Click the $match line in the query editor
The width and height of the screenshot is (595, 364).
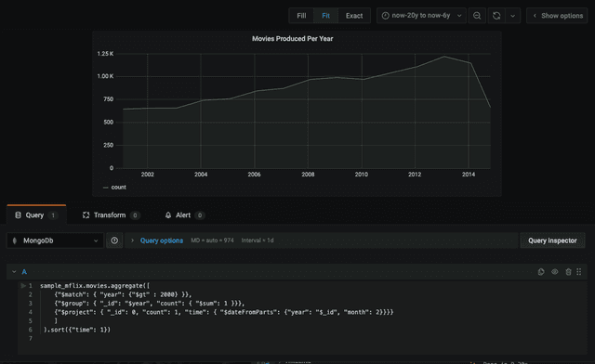123,294
